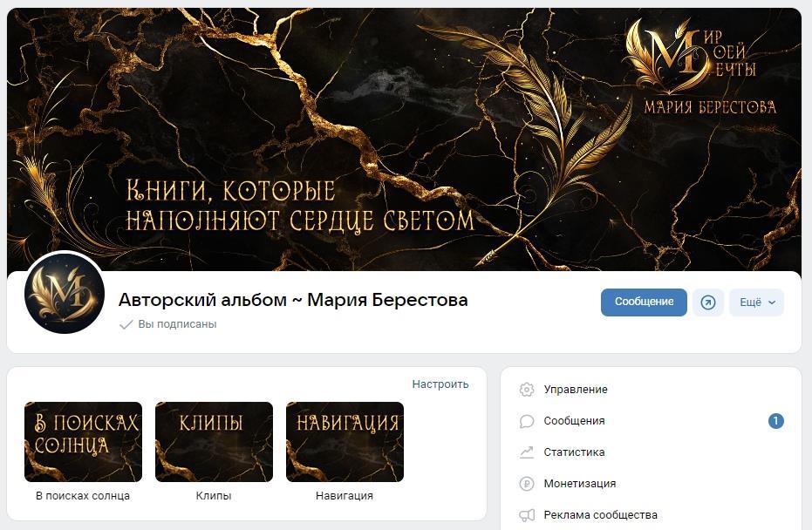Screen dimensions: 812x530
Task: Click the Управление gear icon
Action: click(527, 389)
